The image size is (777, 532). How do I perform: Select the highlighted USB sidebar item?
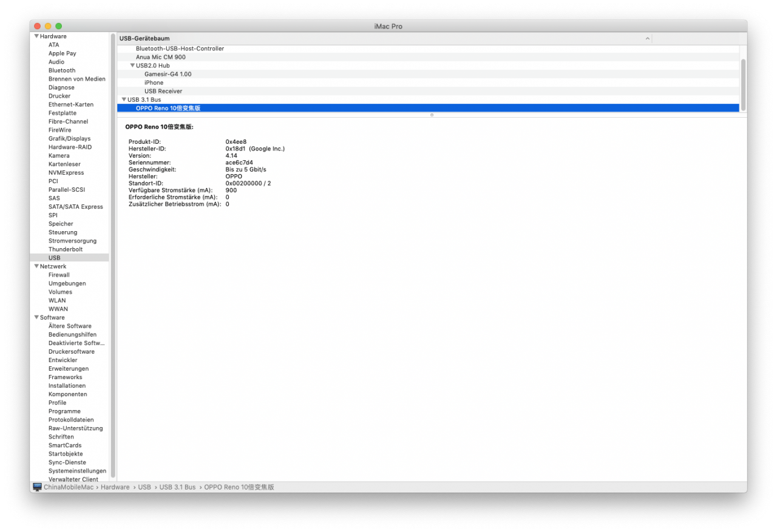coord(69,258)
